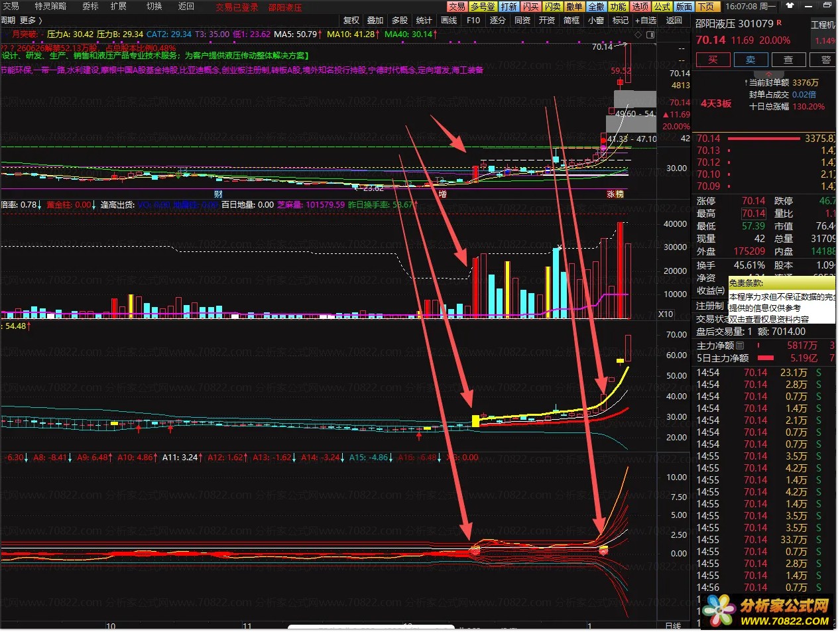Viewport: 840px width, 632px height.
Task: Click the 财 marker below the K-line
Action: [x=218, y=194]
